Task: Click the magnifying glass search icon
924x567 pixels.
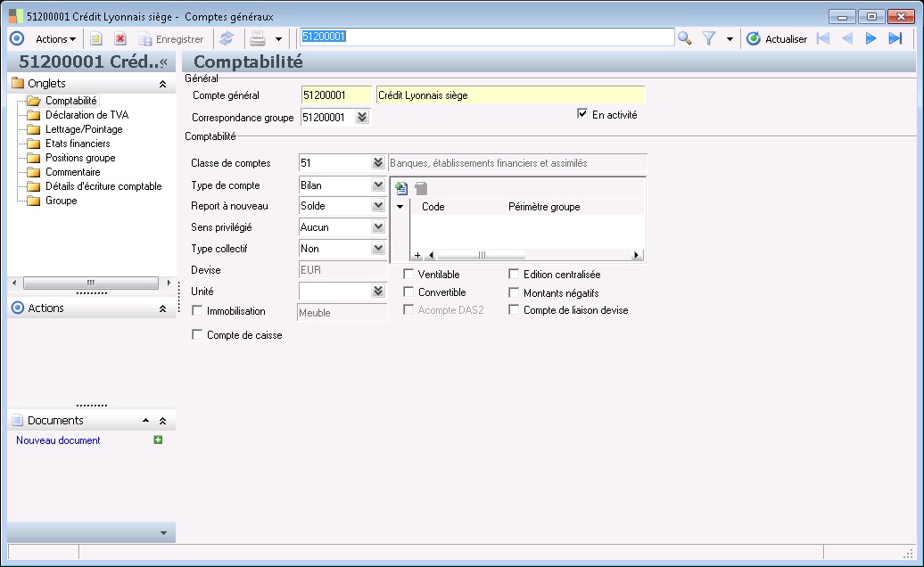Action: [x=684, y=39]
